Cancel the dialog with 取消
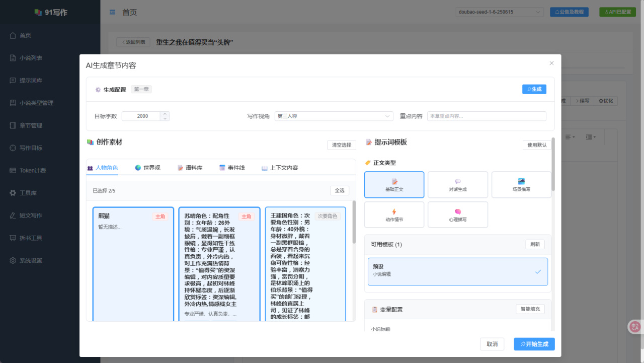Viewport: 644px width, 363px height. click(492, 344)
